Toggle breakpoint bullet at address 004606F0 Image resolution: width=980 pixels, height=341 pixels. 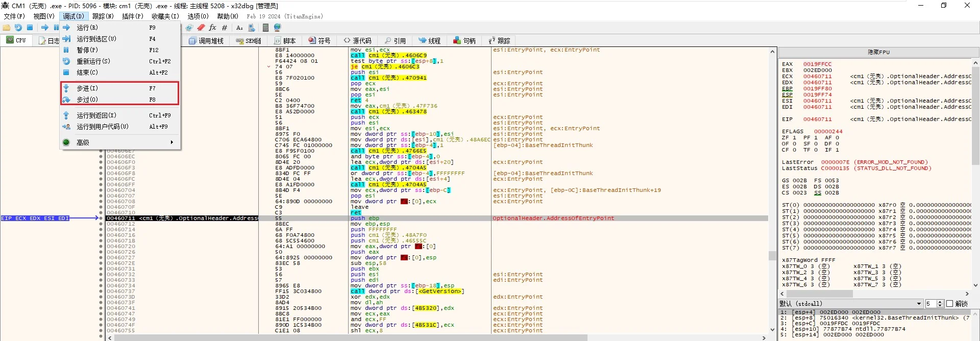101,162
